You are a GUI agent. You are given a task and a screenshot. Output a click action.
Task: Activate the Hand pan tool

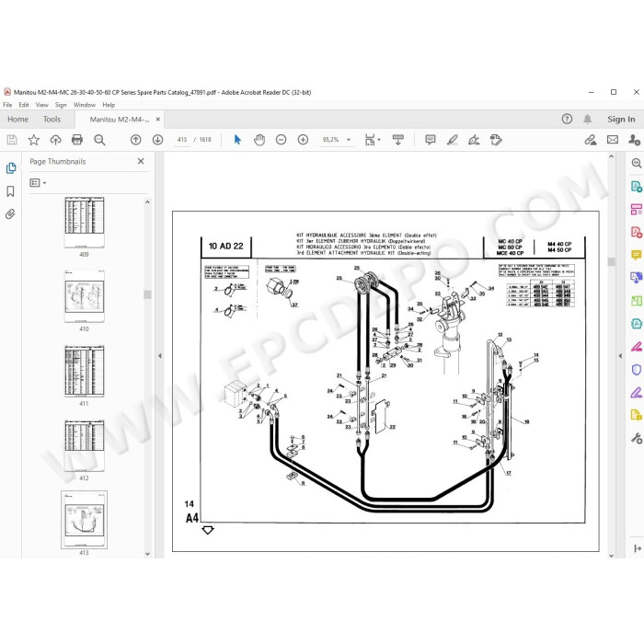pos(259,140)
